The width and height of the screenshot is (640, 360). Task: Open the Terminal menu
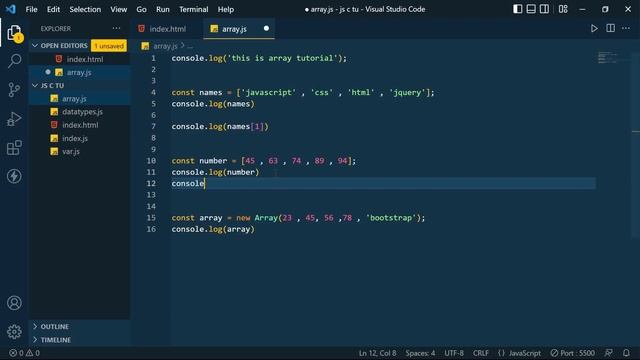(x=193, y=9)
